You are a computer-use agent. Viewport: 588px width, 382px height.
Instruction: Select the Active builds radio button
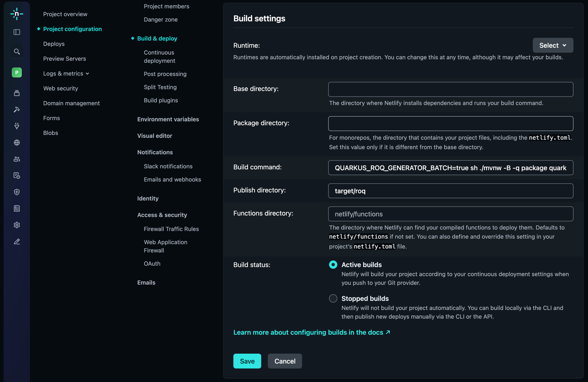[333, 264]
